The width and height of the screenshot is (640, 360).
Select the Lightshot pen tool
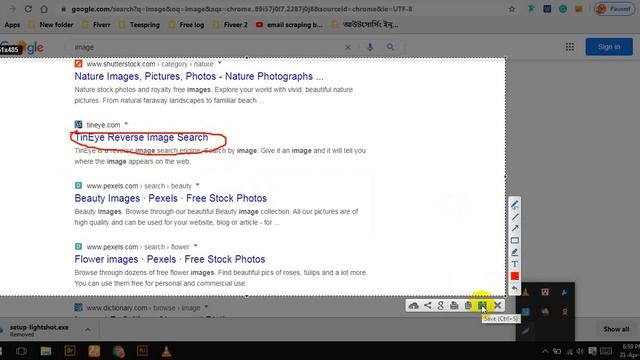(x=515, y=205)
